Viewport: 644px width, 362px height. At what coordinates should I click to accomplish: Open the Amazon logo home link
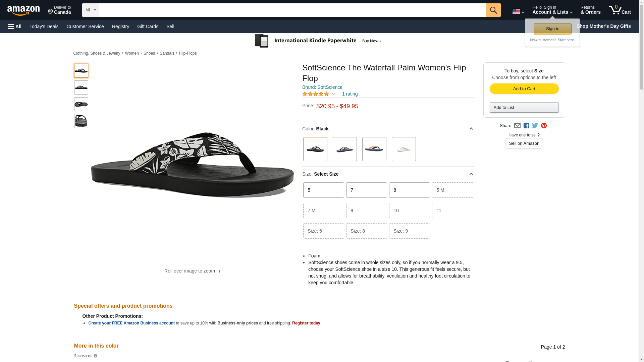click(x=23, y=10)
